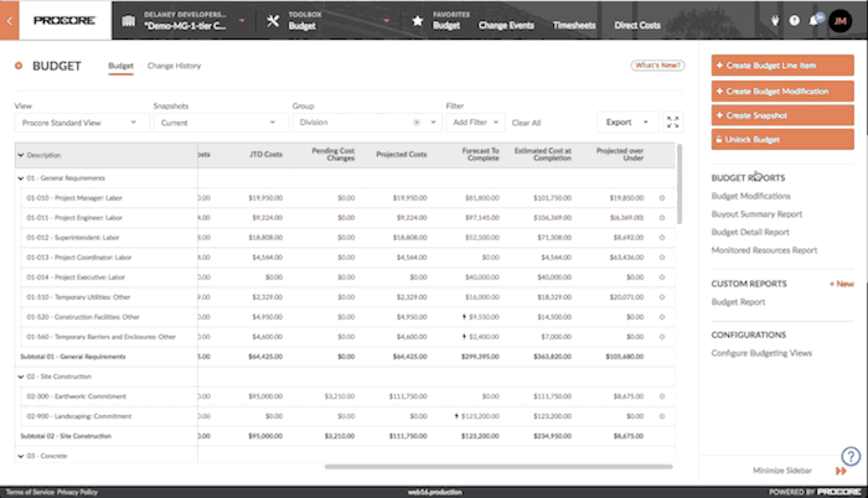The width and height of the screenshot is (868, 498).
Task: Open the View dropdown Procore Standard View
Action: 82,123
